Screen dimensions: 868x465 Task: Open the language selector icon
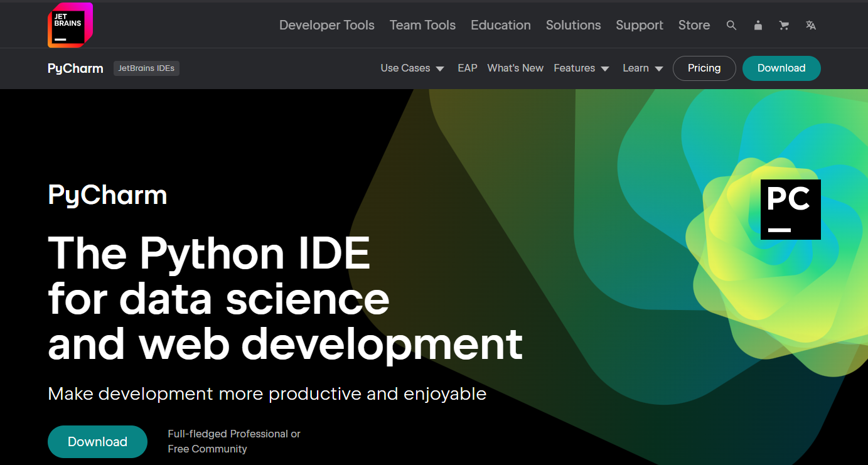[x=811, y=25]
